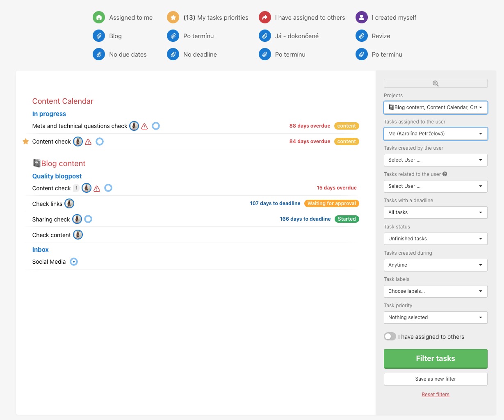Viewport: 504px width, 420px height.
Task: Click the help question mark near Tasks related to user
Action: (445, 174)
